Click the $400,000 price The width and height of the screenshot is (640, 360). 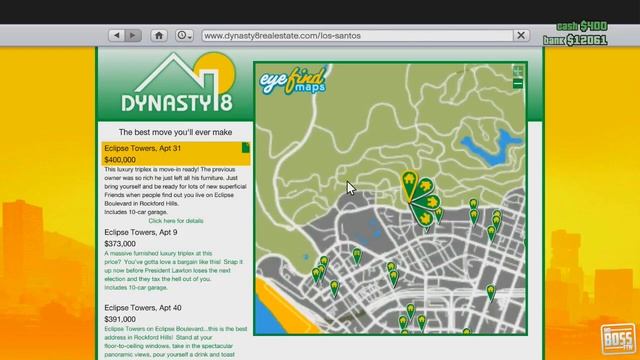click(120, 160)
